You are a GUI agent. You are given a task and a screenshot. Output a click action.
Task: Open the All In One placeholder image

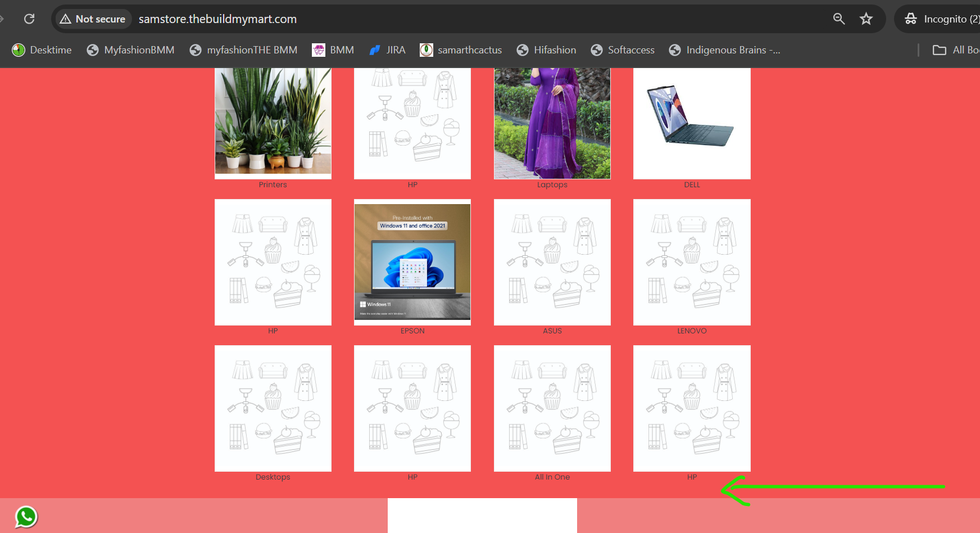point(552,408)
